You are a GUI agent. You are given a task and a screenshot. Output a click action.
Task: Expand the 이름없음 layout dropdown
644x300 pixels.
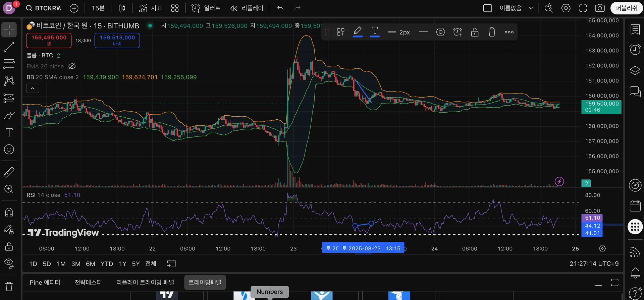point(531,8)
